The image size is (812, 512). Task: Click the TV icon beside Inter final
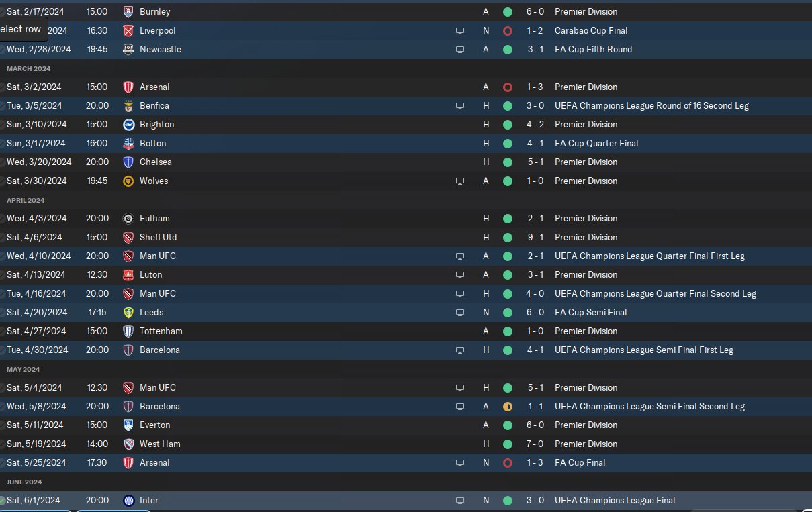pyautogui.click(x=460, y=501)
